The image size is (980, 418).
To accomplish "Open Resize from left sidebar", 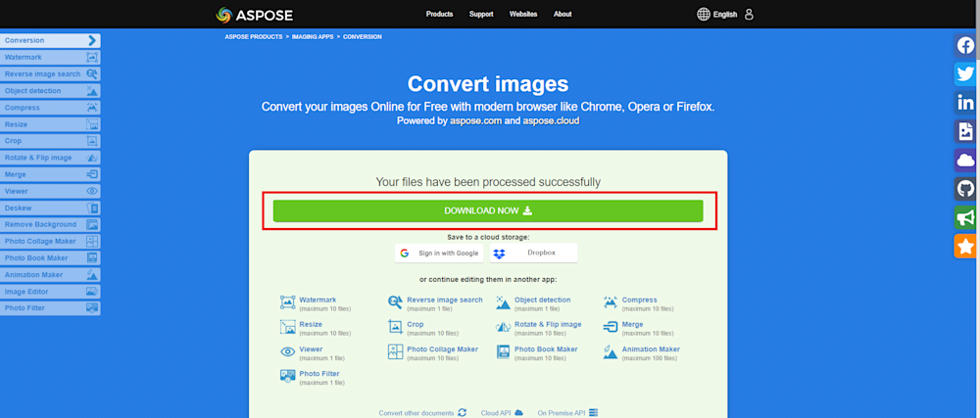I will pos(50,124).
